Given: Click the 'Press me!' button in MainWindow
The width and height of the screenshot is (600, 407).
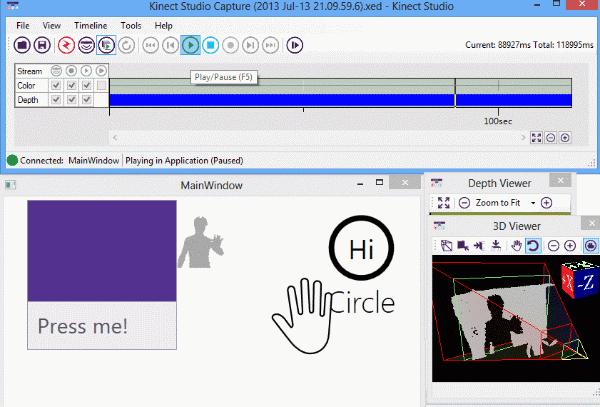Looking at the screenshot, I should click(102, 326).
